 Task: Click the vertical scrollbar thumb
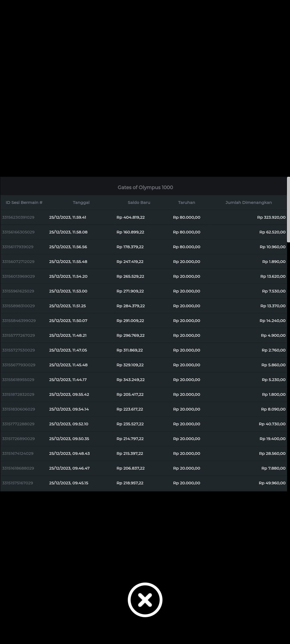coord(288,210)
